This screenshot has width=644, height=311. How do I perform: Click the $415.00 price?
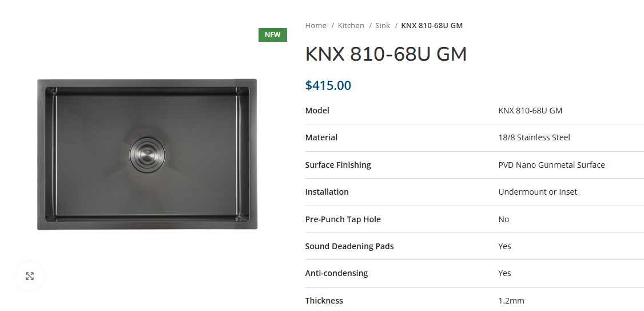(x=328, y=85)
